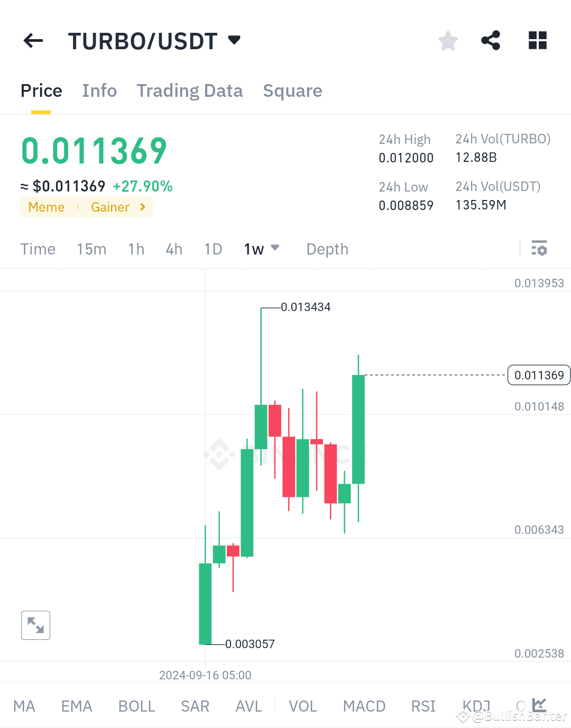The image size is (571, 728).
Task: Enable the BOLL indicator
Action: pyautogui.click(x=136, y=705)
